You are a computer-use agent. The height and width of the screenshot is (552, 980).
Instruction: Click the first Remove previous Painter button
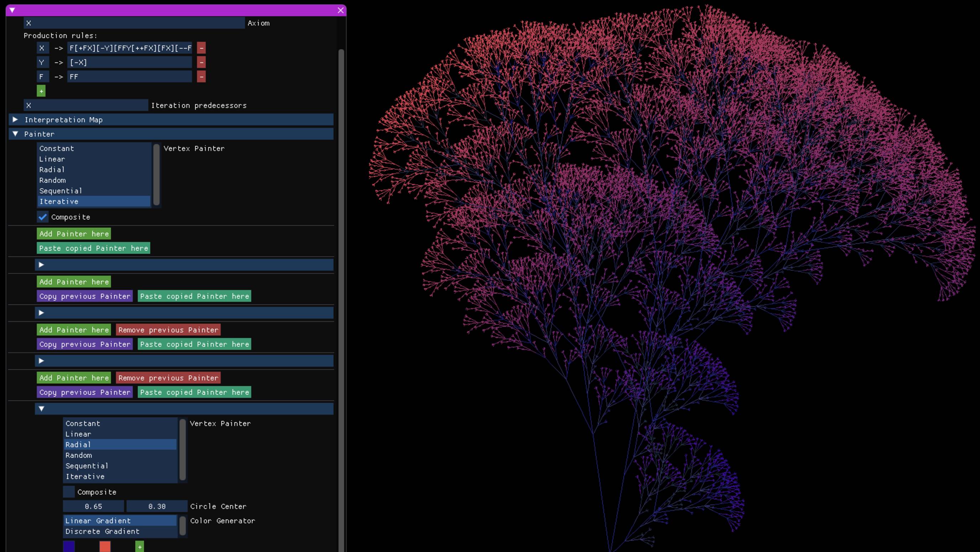(168, 330)
